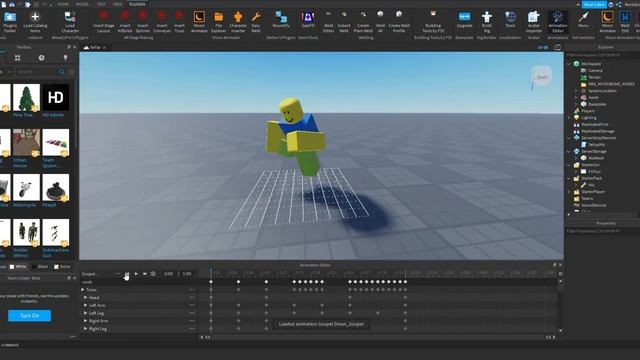Open the Weld Edit plugin
This screenshot has height=360, width=640.
pos(625,22)
